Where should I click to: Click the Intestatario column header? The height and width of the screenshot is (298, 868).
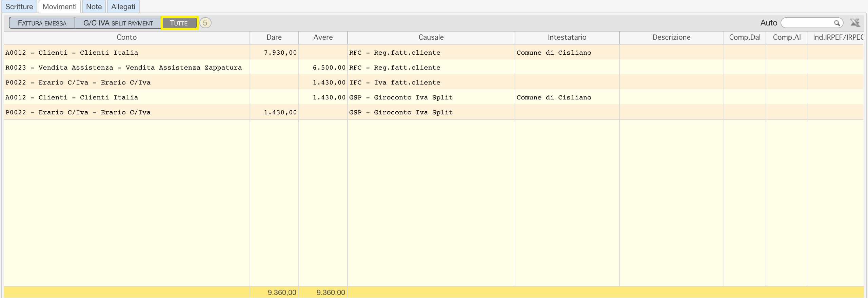click(x=567, y=37)
